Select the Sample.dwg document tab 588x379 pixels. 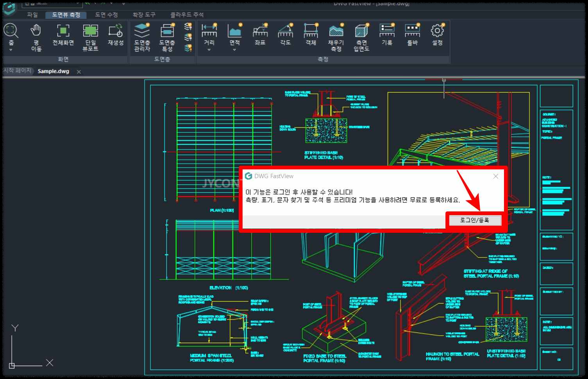pyautogui.click(x=54, y=72)
